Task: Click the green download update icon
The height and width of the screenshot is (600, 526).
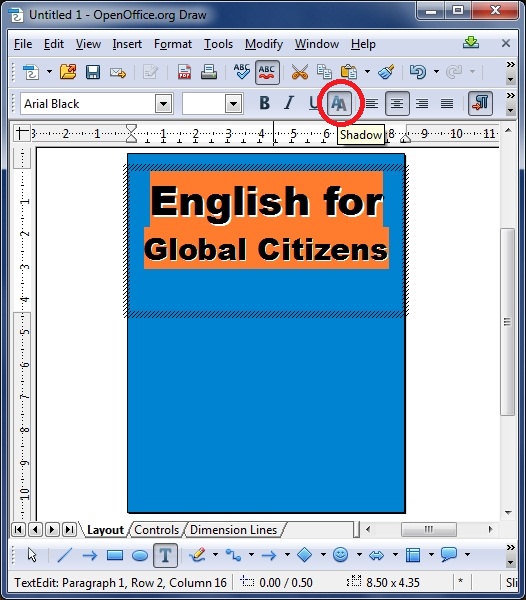Action: (471, 42)
